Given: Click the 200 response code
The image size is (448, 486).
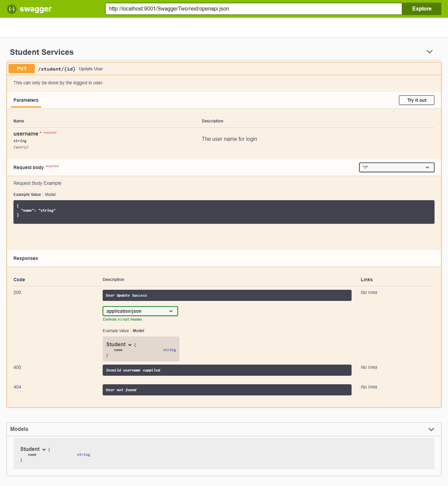Looking at the screenshot, I should pos(17,292).
